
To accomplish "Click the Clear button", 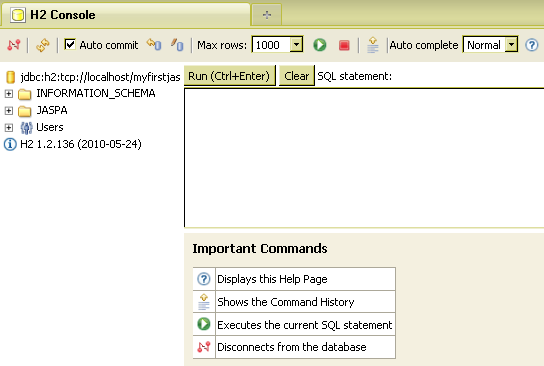I will click(297, 76).
